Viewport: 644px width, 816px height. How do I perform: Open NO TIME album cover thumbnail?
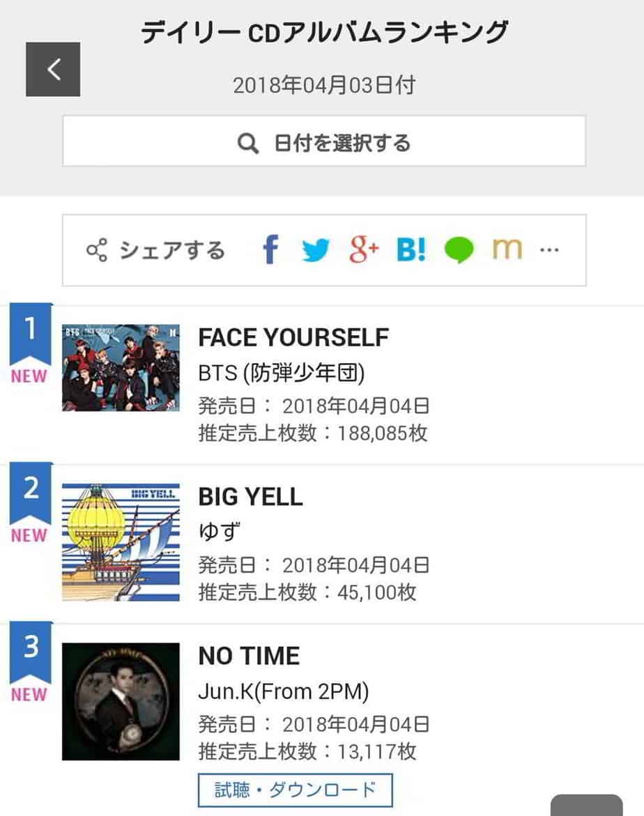[x=121, y=701]
